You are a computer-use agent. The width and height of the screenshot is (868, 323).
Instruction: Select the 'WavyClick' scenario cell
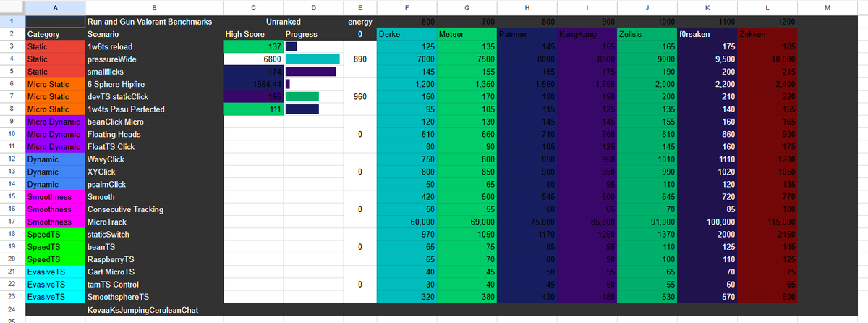(154, 159)
